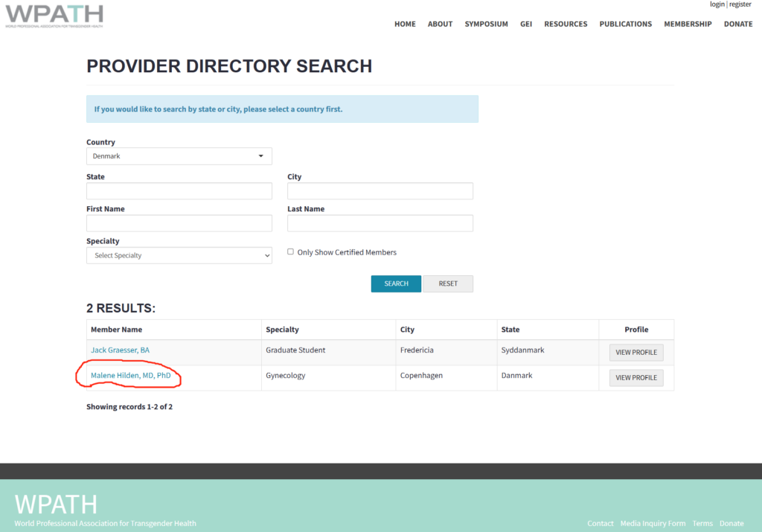Click the login link

tap(717, 4)
